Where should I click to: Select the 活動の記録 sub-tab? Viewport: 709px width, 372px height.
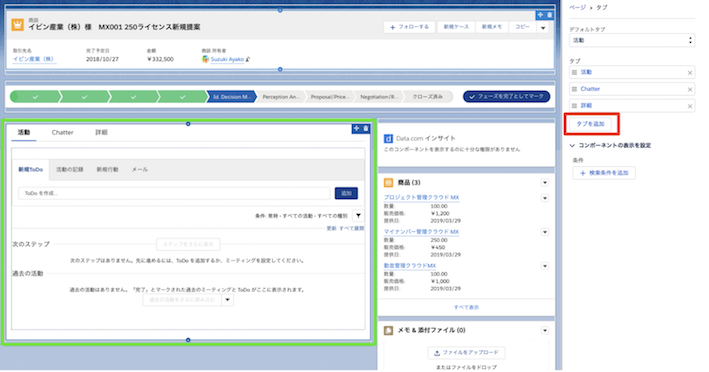point(70,170)
